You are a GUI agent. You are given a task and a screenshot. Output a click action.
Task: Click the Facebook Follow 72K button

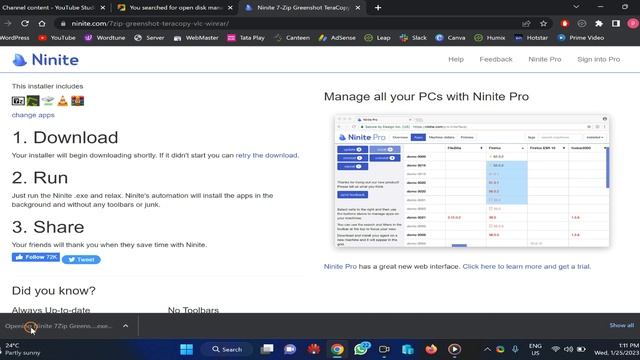coord(36,257)
